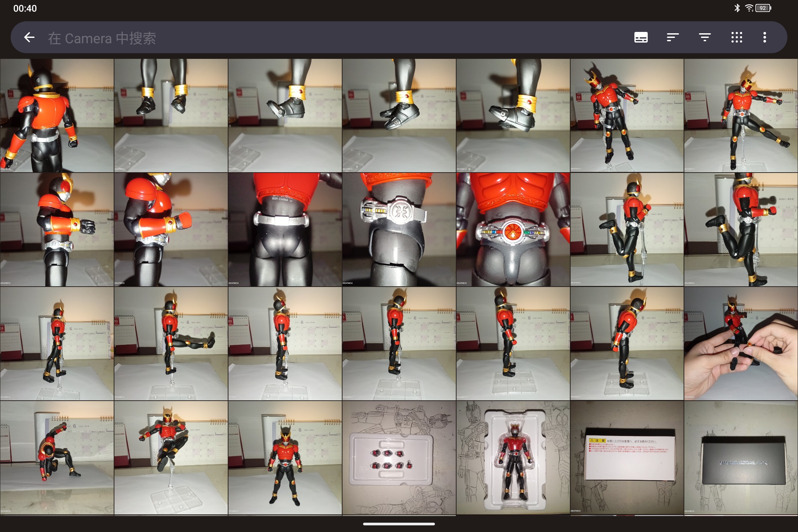Open photo of hands holding the figure
The height and width of the screenshot is (532, 798).
point(741,344)
